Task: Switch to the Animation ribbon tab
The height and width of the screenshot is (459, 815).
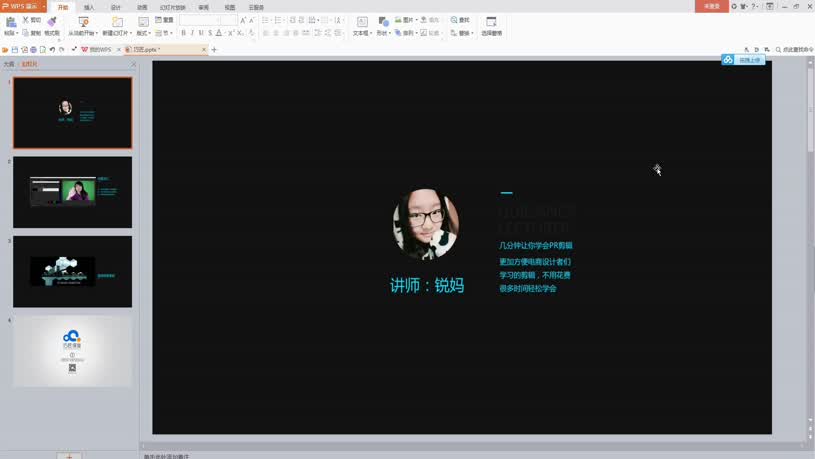Action: (x=142, y=7)
